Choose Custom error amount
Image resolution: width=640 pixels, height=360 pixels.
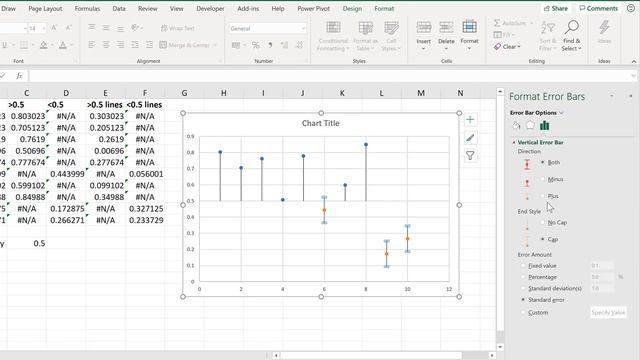pos(523,313)
